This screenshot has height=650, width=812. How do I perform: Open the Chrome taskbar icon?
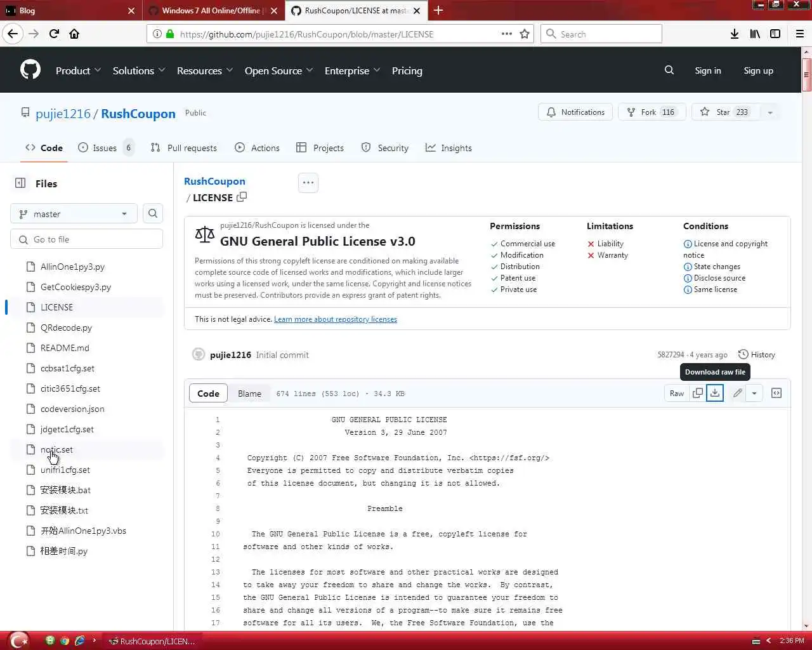click(x=65, y=640)
